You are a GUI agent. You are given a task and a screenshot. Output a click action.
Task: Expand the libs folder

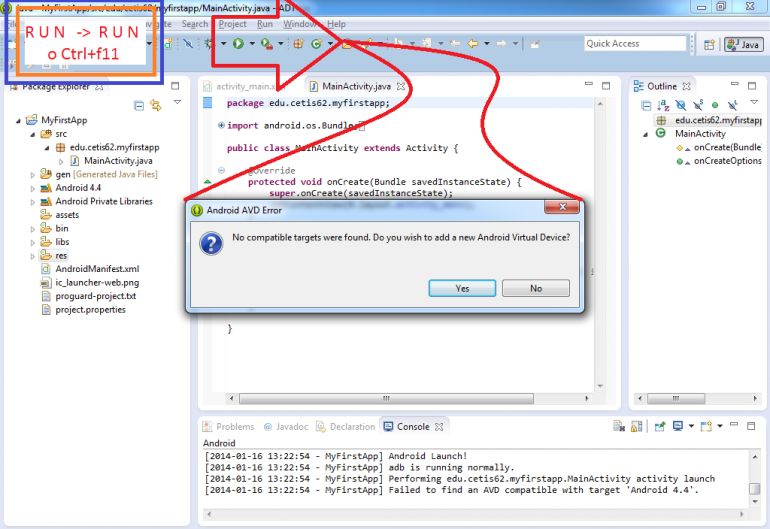point(32,242)
